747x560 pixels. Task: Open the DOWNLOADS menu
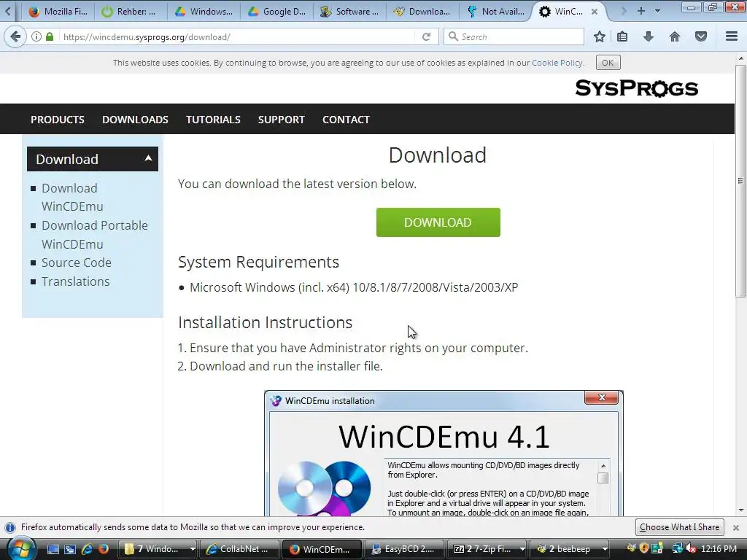coord(135,120)
